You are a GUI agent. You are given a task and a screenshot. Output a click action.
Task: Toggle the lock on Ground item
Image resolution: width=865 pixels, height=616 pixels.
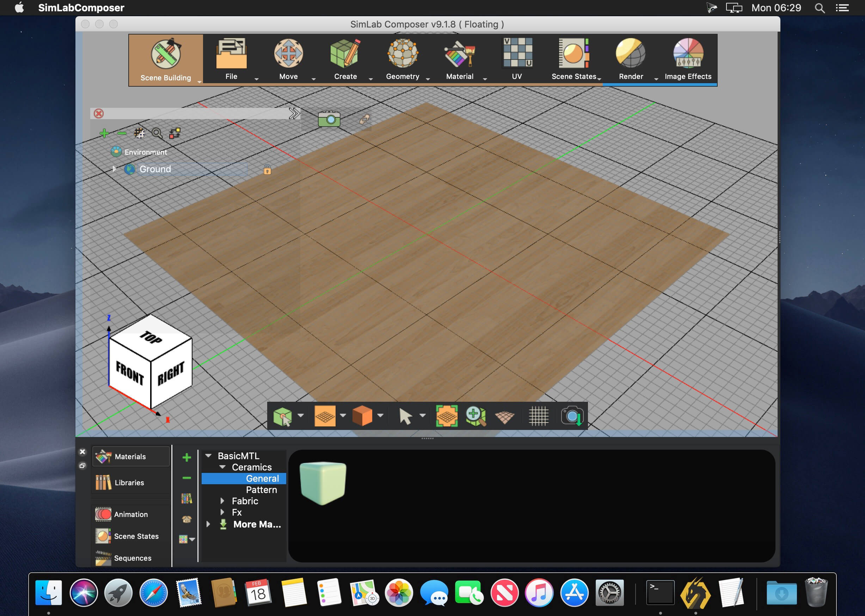pos(267,170)
